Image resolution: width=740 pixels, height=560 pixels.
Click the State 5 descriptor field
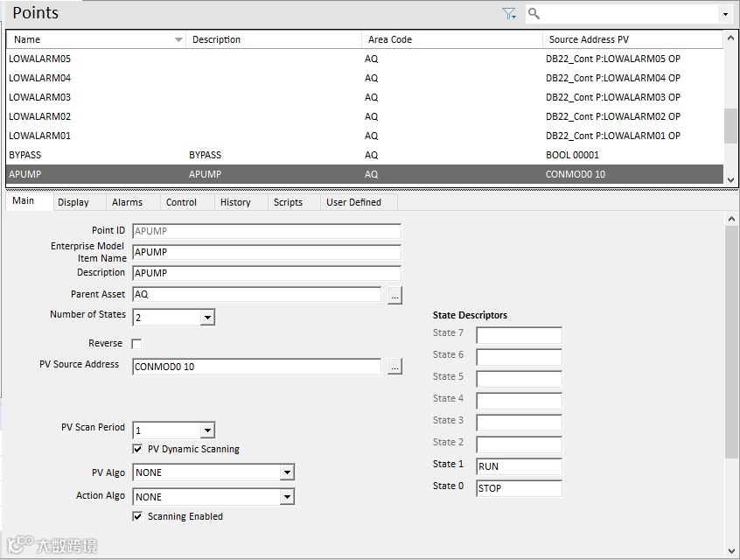pyautogui.click(x=519, y=379)
